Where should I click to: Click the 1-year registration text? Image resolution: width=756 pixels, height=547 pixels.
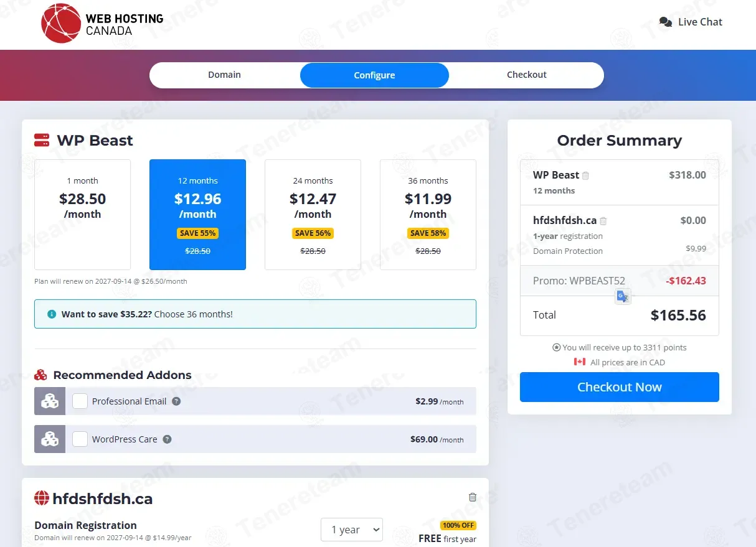click(568, 236)
